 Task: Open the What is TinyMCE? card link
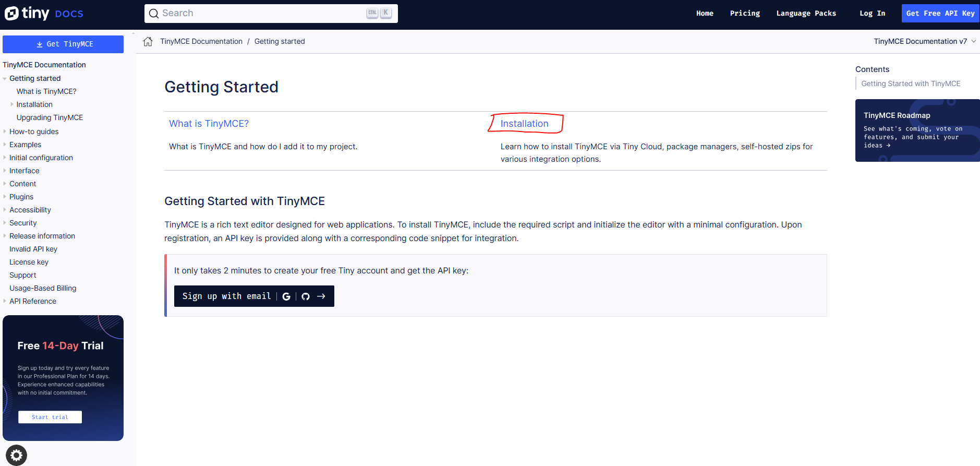[x=209, y=124]
